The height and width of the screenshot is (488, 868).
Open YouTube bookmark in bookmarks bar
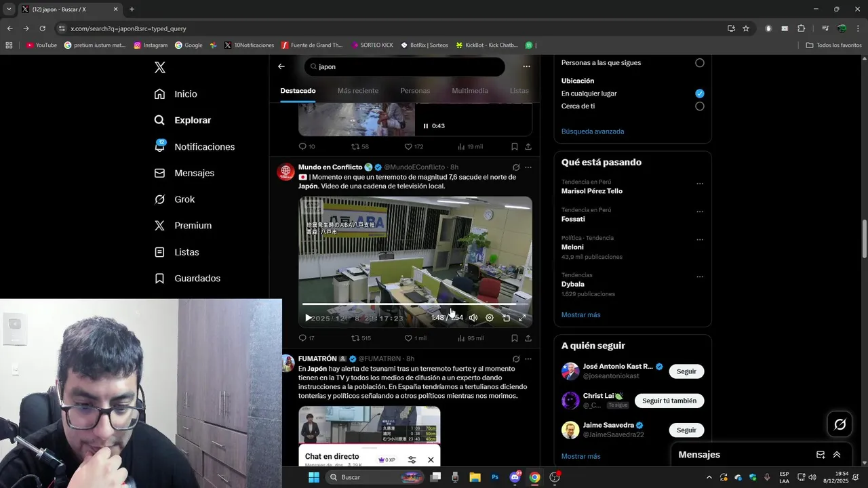41,45
